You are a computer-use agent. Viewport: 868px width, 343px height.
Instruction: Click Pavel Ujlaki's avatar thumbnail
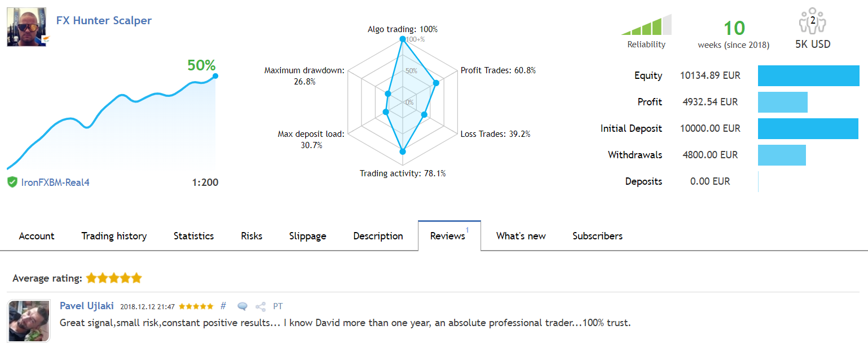(x=29, y=320)
